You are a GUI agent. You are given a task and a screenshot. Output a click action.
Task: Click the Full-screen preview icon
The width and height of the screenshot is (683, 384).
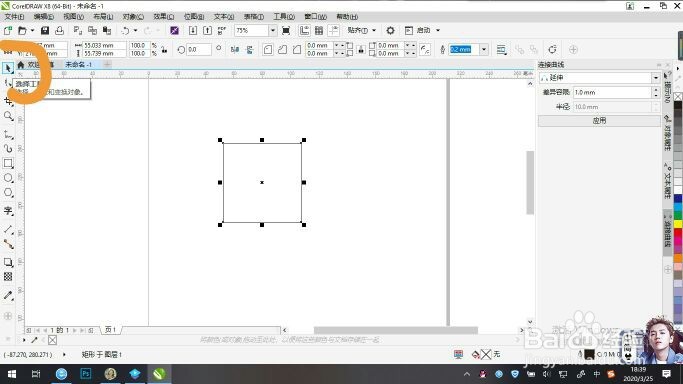click(x=286, y=30)
